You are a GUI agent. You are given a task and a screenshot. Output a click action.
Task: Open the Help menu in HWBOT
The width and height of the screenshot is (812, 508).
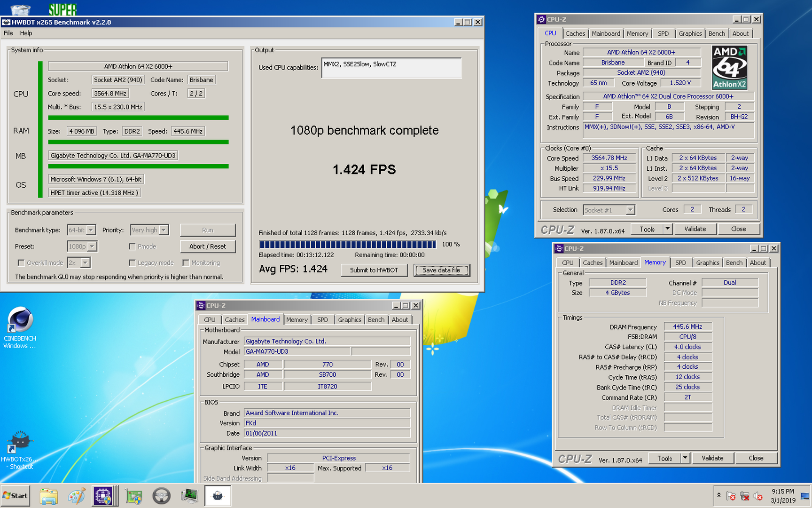(26, 33)
